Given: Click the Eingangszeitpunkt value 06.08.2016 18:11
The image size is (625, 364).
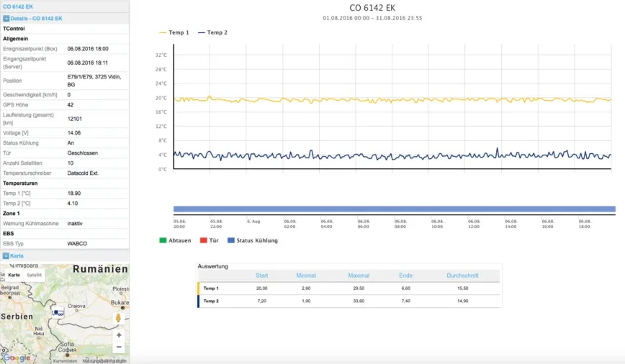Looking at the screenshot, I should tap(87, 63).
